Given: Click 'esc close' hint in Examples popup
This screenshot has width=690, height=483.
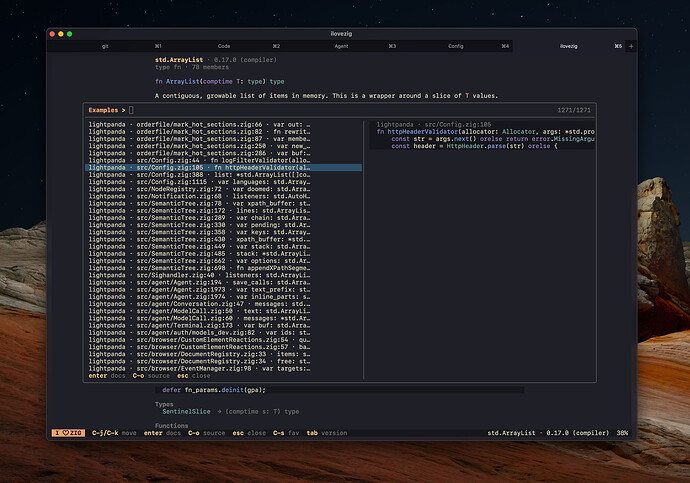Looking at the screenshot, I should (194, 376).
